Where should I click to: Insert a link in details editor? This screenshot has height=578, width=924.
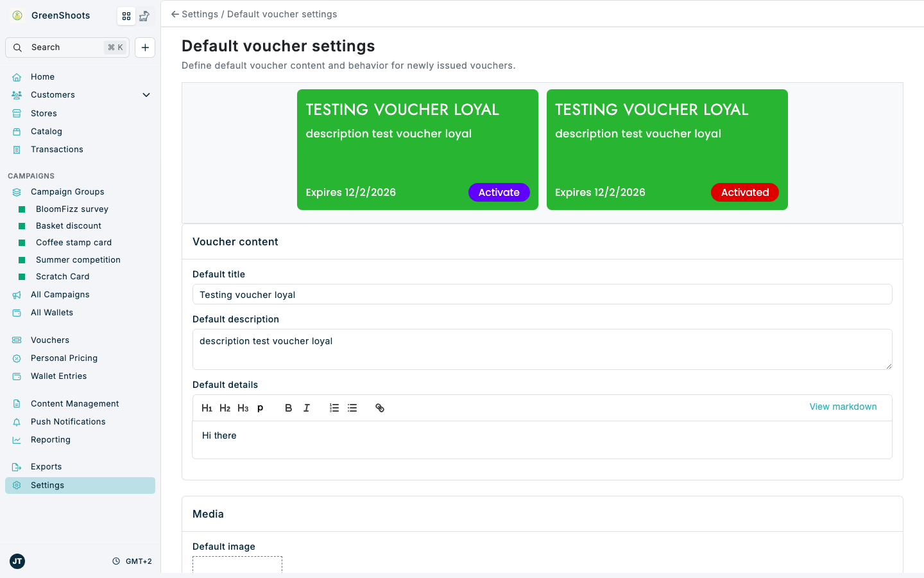(380, 408)
